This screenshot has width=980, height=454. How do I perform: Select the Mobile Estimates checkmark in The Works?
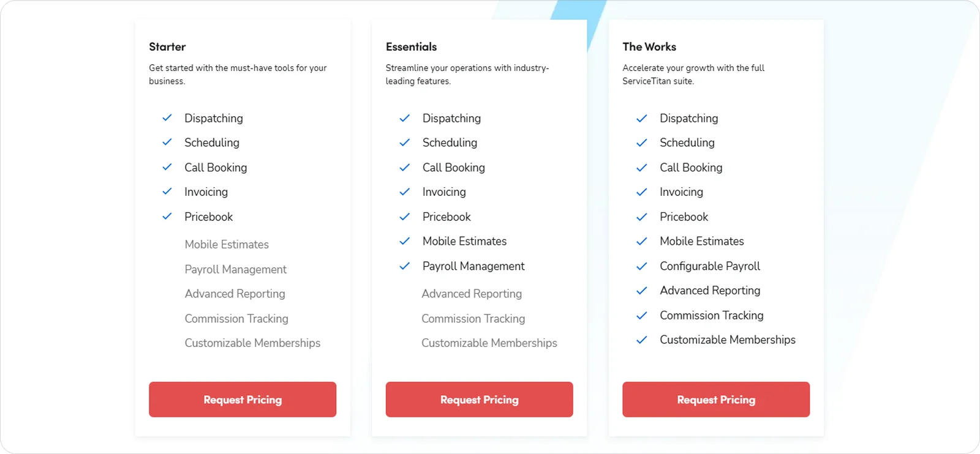tap(642, 241)
